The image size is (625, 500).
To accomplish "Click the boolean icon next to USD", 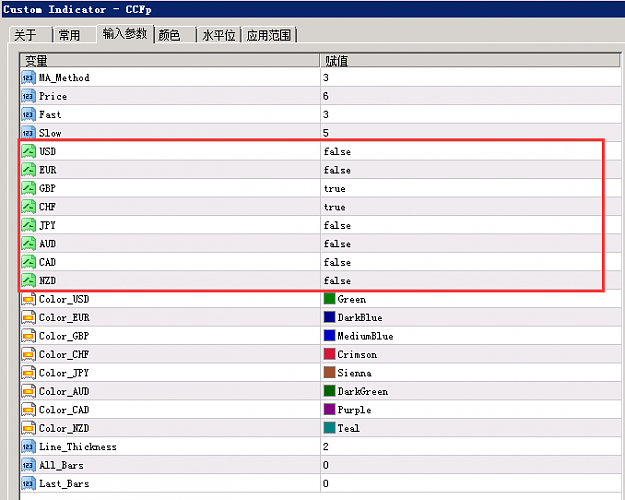I will pos(28,152).
